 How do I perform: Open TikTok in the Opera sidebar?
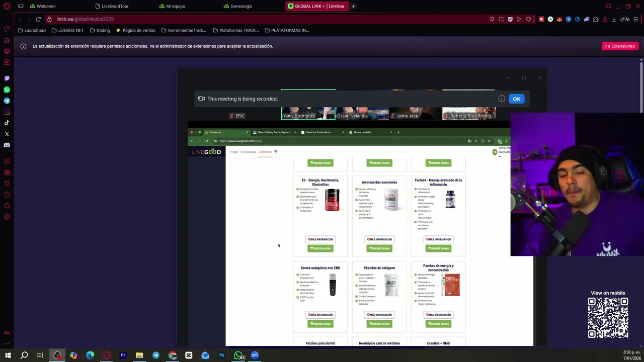tap(7, 123)
